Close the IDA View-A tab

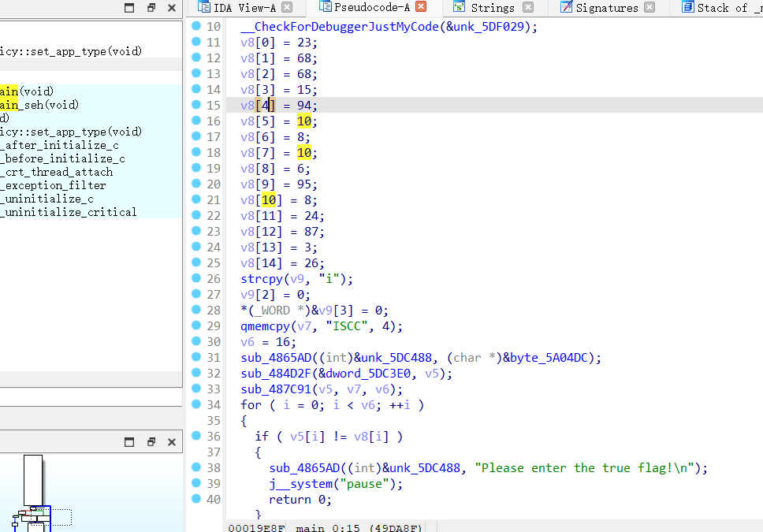point(287,7)
